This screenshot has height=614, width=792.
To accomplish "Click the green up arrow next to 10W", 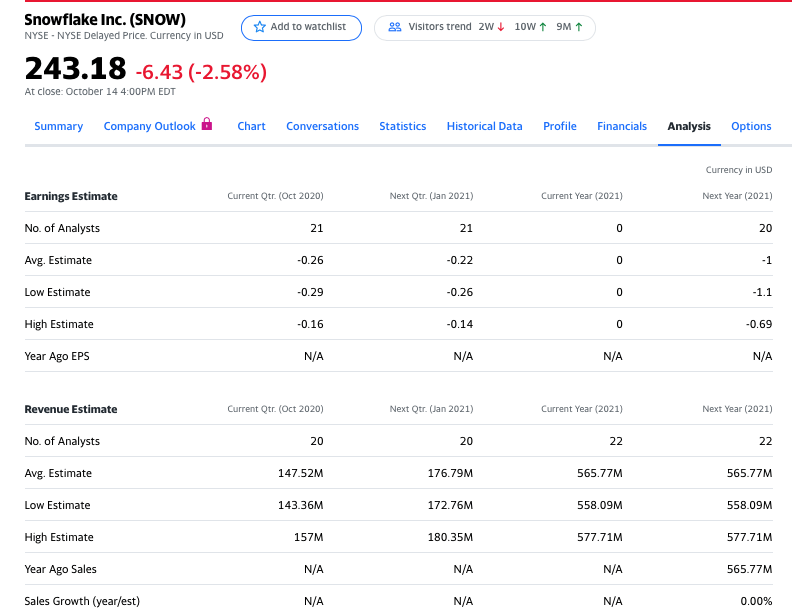I will tap(543, 27).
